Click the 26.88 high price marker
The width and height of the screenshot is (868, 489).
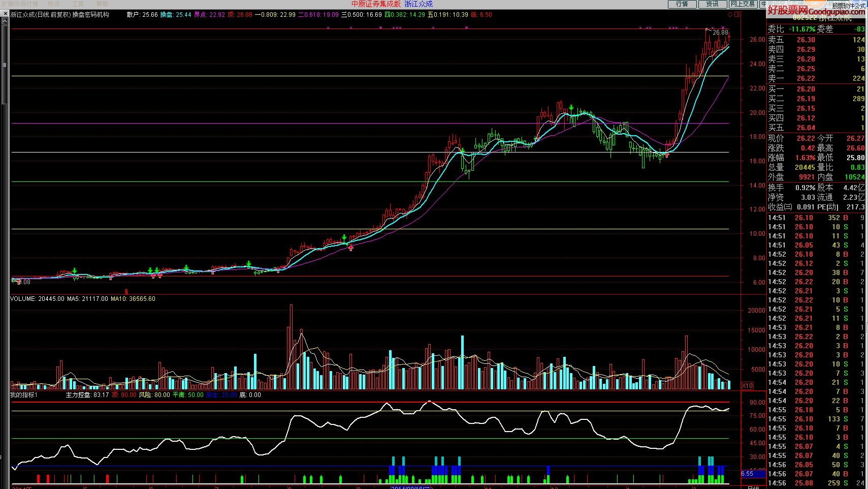(720, 33)
